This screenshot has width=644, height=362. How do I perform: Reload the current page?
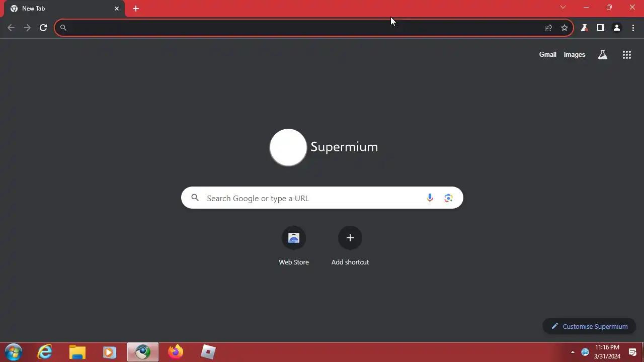click(x=43, y=28)
